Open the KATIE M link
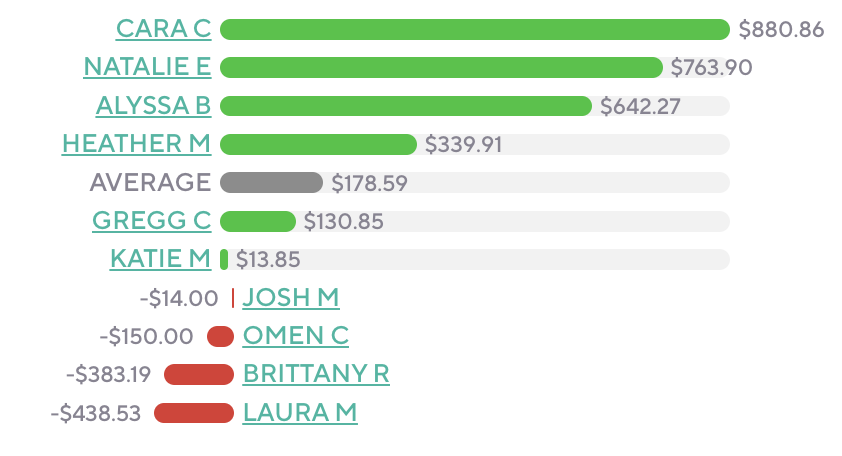The width and height of the screenshot is (842, 456). (160, 259)
